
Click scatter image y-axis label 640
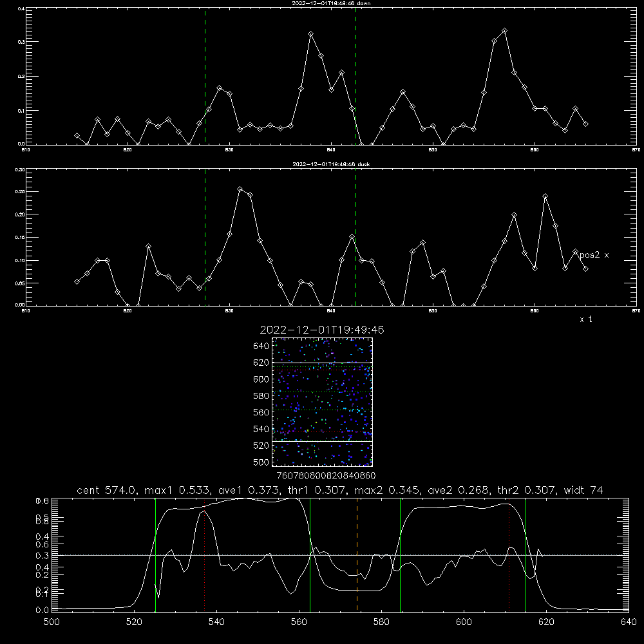[x=261, y=346]
